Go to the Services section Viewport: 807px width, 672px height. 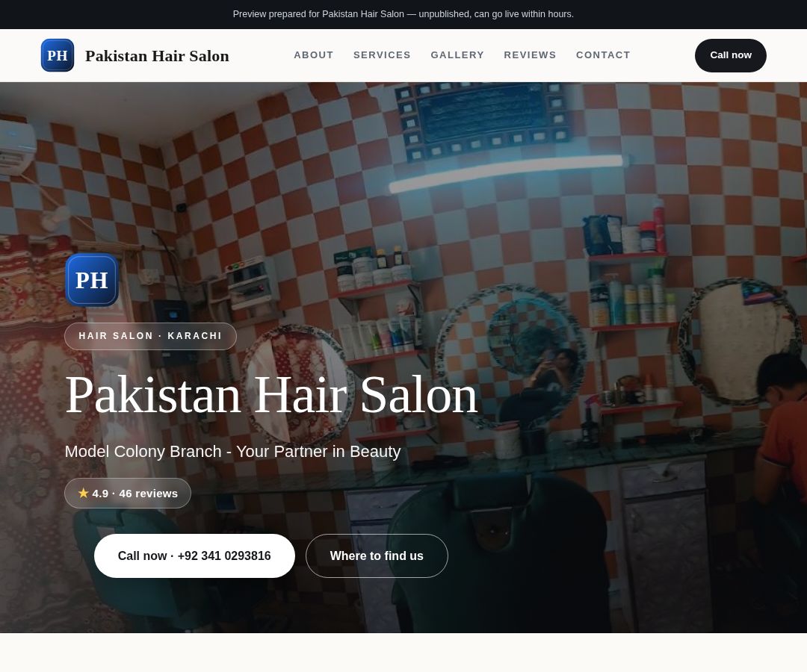click(x=382, y=55)
